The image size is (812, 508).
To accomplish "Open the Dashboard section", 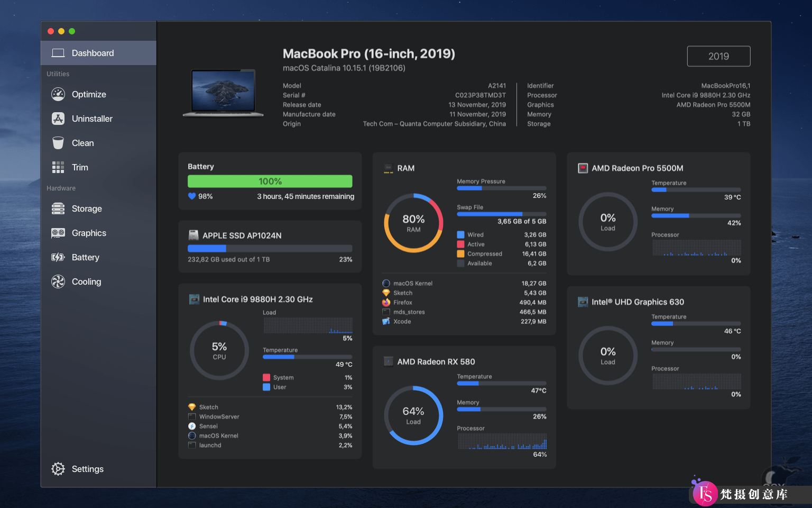I will 98,53.
